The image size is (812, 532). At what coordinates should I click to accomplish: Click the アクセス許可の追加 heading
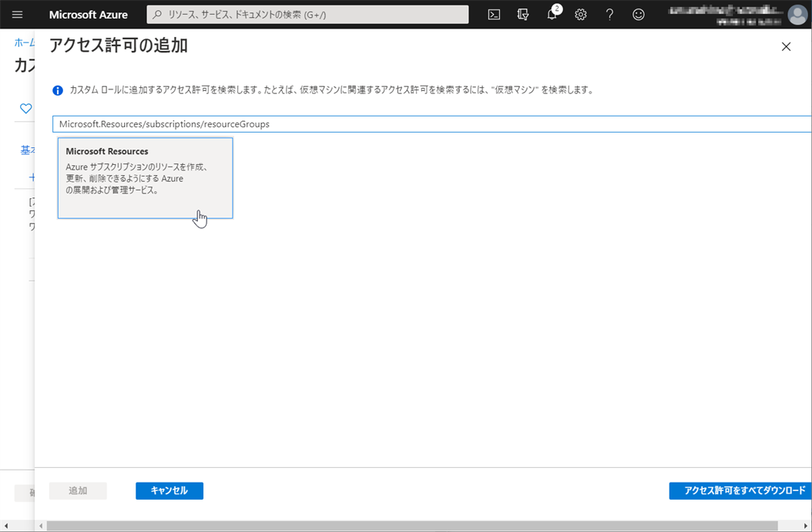click(119, 45)
